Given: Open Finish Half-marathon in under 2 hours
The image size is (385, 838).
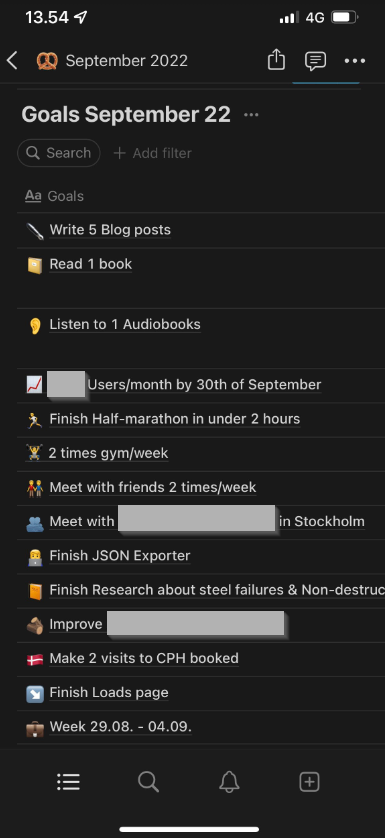Looking at the screenshot, I should click(175, 419).
